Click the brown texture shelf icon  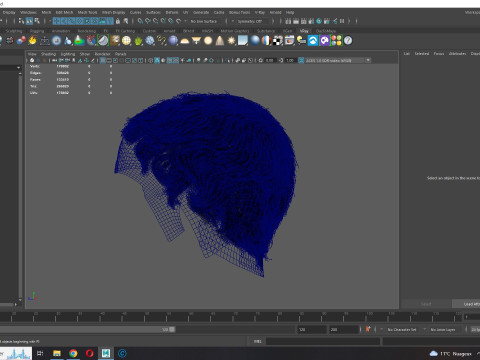click(115, 41)
